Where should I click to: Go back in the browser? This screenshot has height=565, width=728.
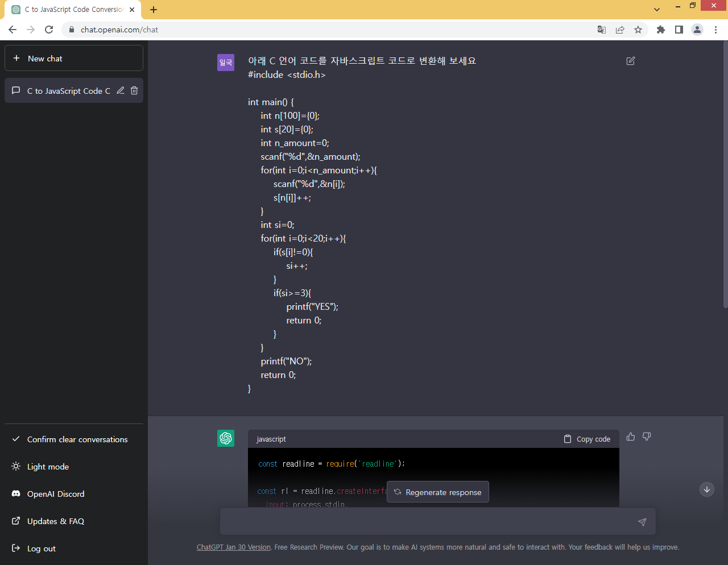[x=13, y=30]
